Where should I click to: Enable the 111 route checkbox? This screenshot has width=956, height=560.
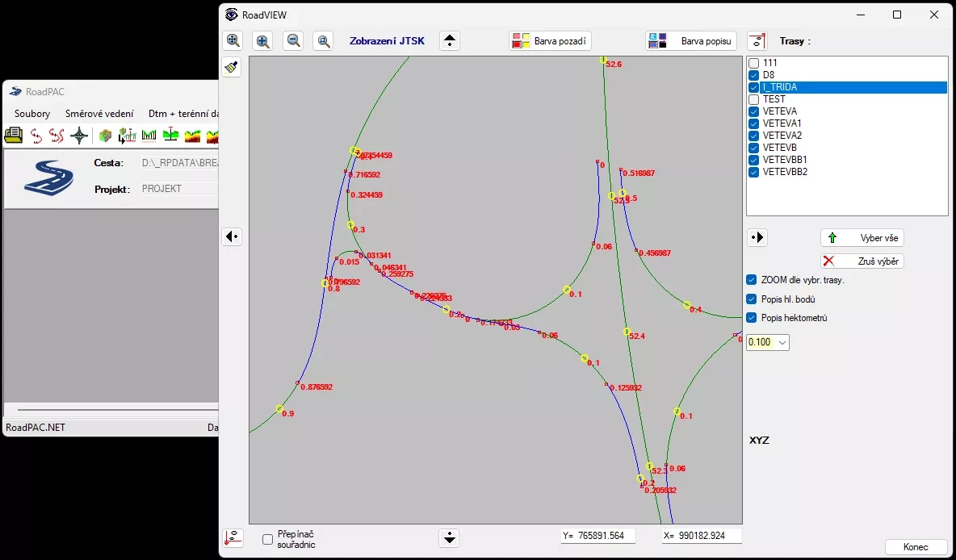coord(754,63)
